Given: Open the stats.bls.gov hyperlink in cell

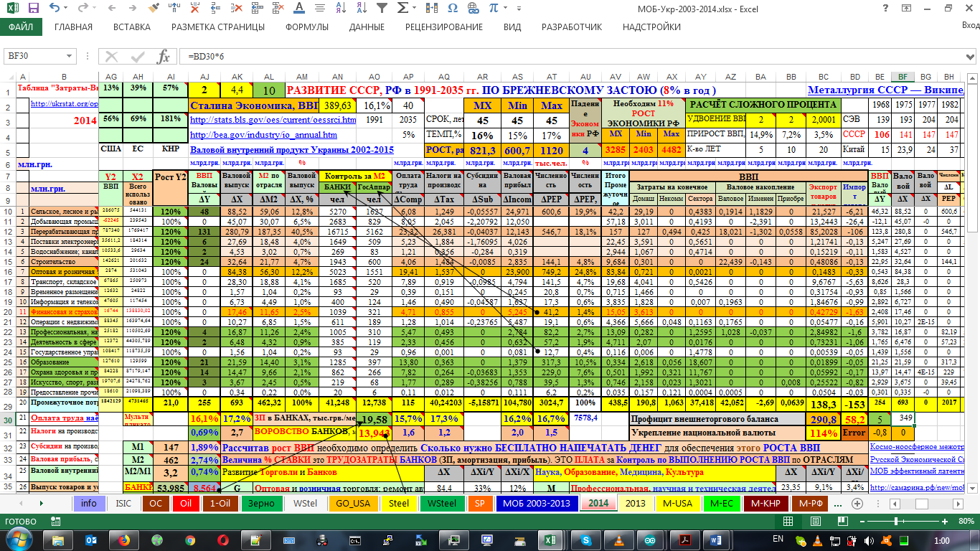Looking at the screenshot, I should [x=273, y=120].
